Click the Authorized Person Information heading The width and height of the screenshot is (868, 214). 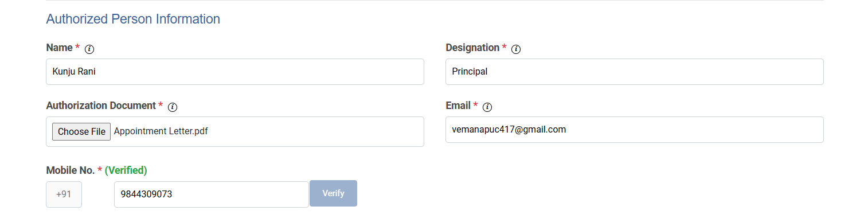tap(133, 19)
